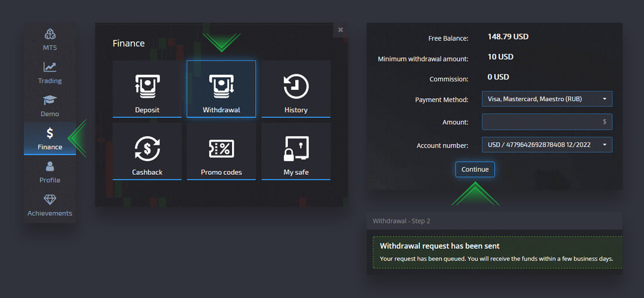The image size is (644, 298).
Task: Close the Finance popup window
Action: tap(341, 30)
